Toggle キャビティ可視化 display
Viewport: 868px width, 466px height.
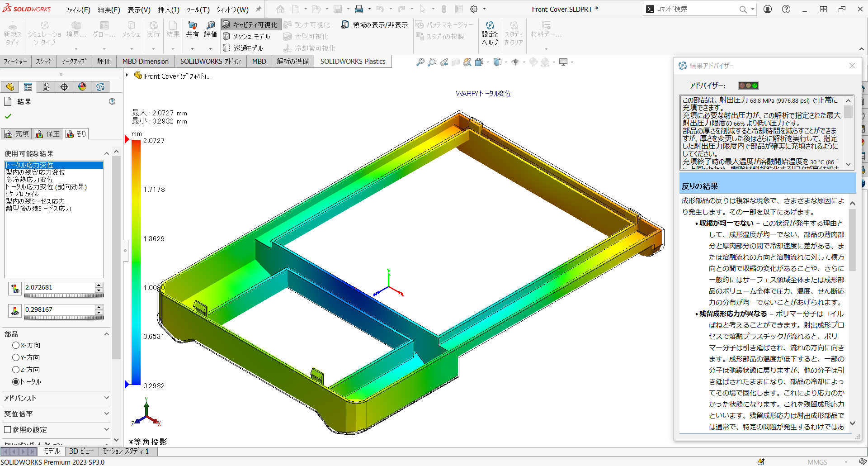point(251,24)
